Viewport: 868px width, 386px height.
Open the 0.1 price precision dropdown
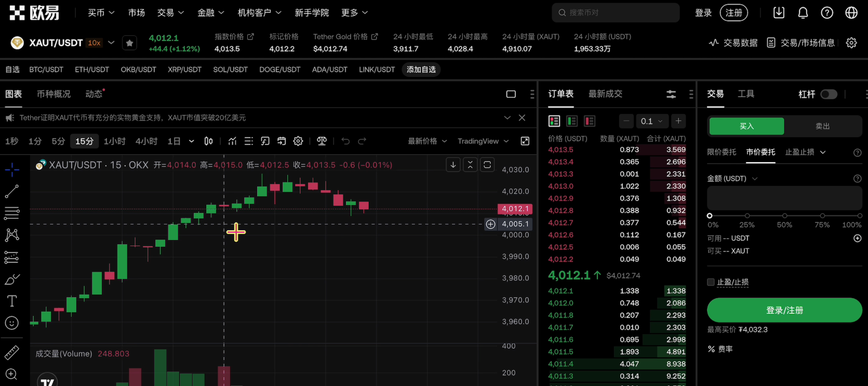pos(651,121)
